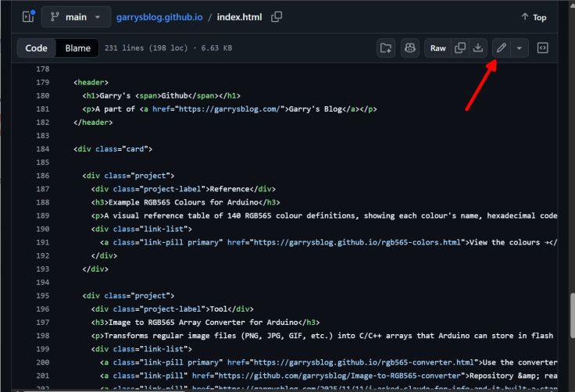Click the vertical scrollbar thumb
The height and width of the screenshot is (392, 575).
click(572, 315)
